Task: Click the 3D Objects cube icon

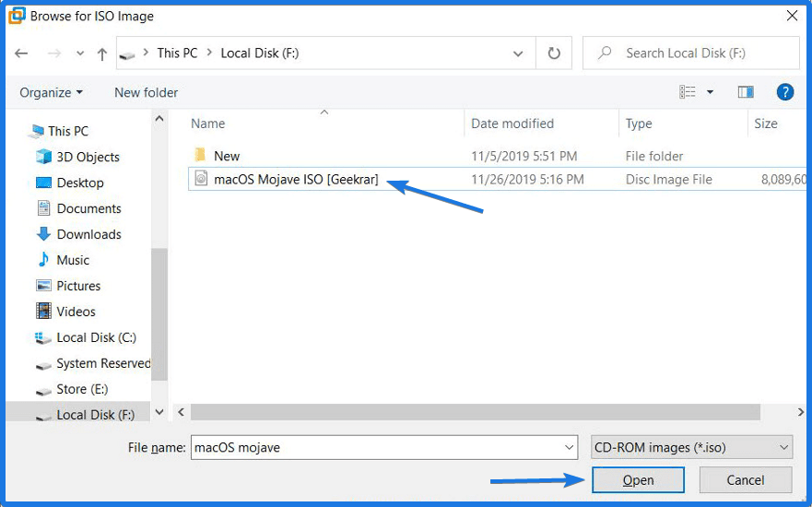Action: coord(43,157)
